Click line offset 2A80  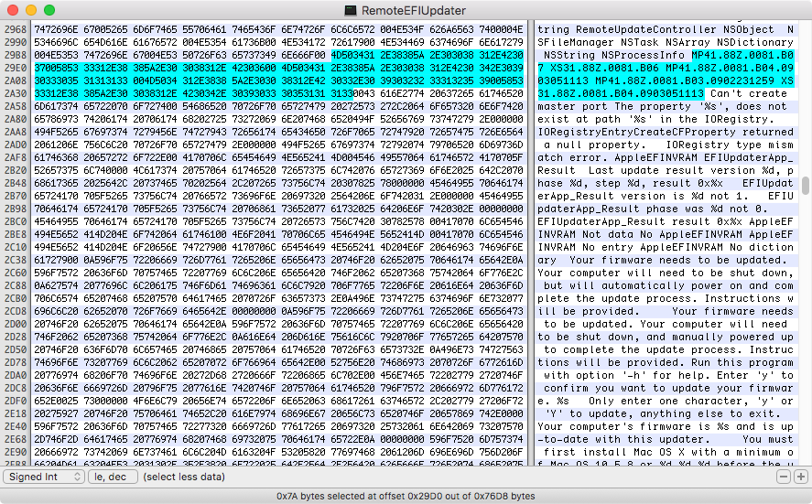tap(16, 119)
